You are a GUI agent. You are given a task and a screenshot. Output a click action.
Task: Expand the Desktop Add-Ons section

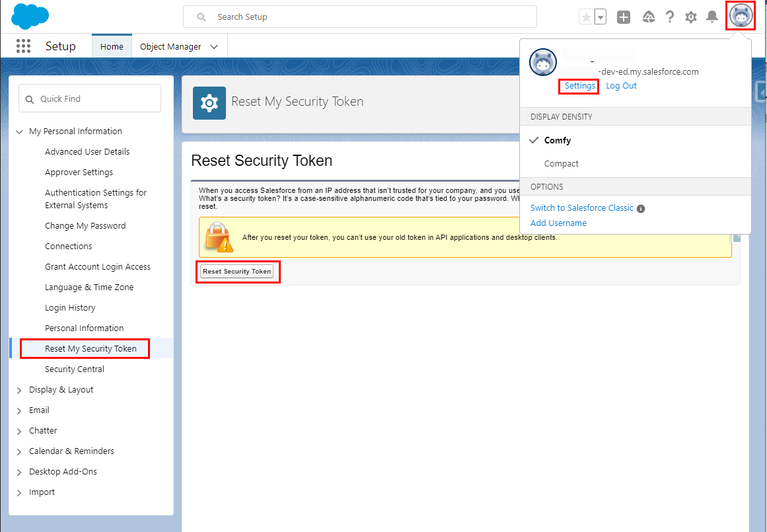pos(20,473)
